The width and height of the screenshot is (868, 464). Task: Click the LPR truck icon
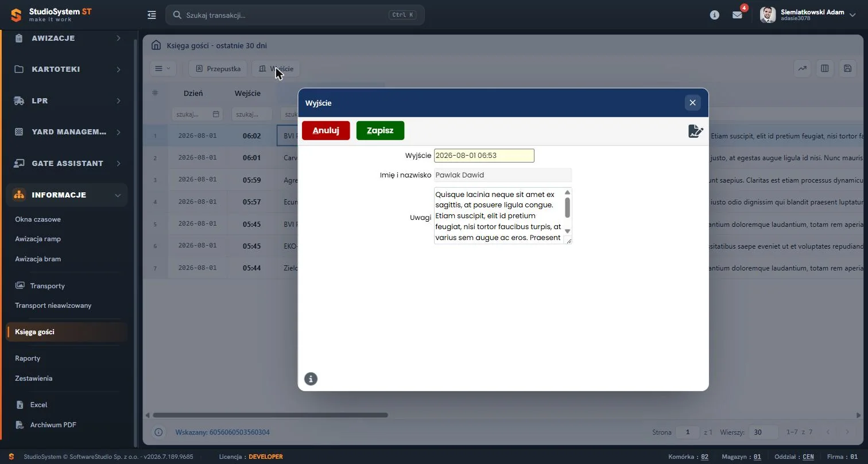click(19, 100)
